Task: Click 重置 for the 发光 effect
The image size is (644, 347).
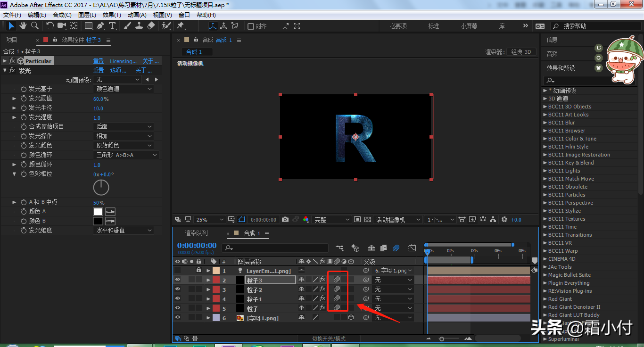Action: [98, 70]
